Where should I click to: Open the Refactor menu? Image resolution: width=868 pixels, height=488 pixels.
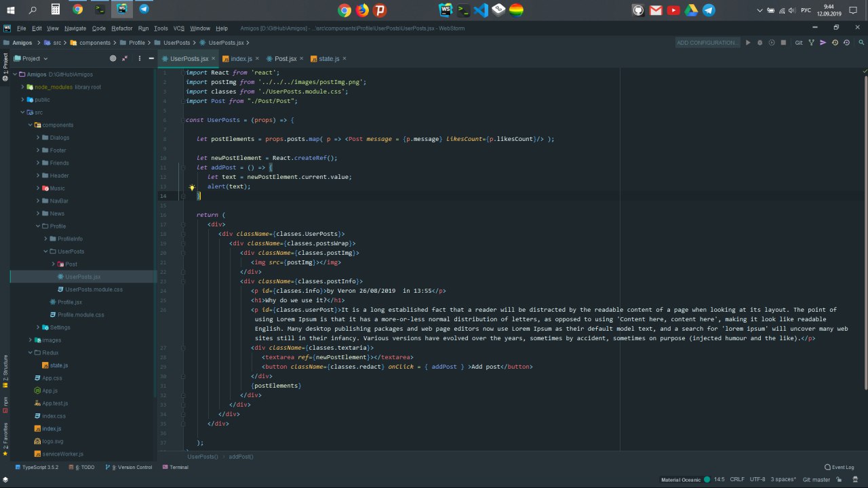click(122, 28)
